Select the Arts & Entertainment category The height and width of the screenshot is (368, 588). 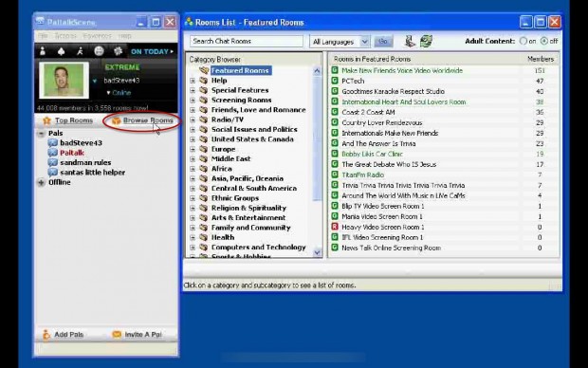248,217
